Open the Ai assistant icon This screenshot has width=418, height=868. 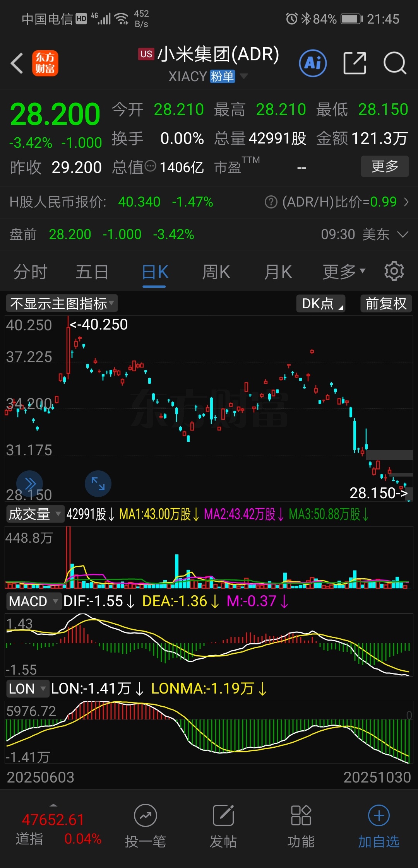click(x=313, y=63)
